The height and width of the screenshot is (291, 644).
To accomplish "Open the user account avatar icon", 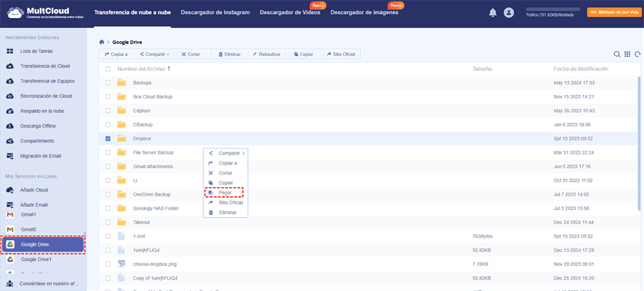I will point(509,13).
